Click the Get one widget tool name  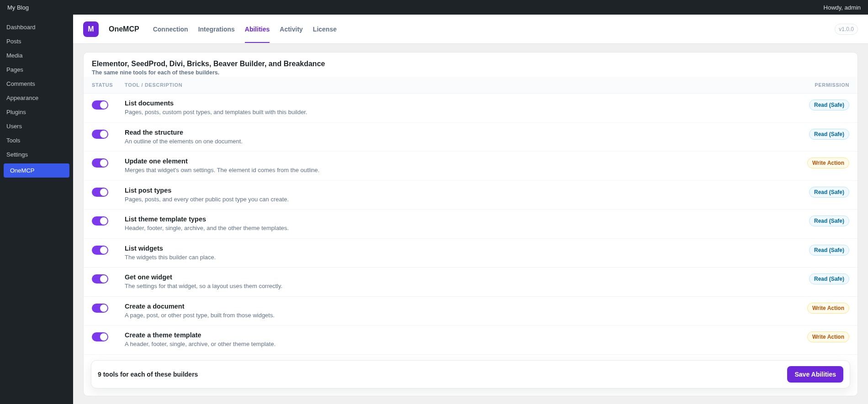(x=148, y=277)
